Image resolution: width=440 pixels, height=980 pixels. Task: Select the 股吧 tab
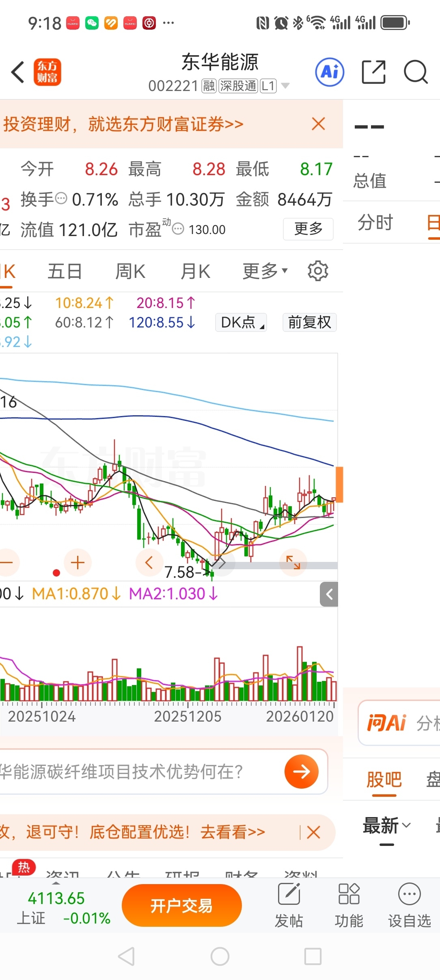[384, 780]
